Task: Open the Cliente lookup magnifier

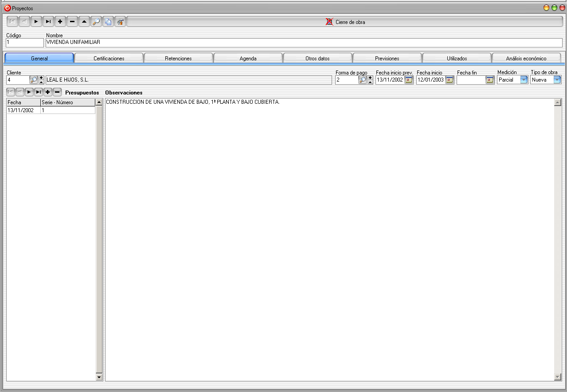Action: click(34, 80)
